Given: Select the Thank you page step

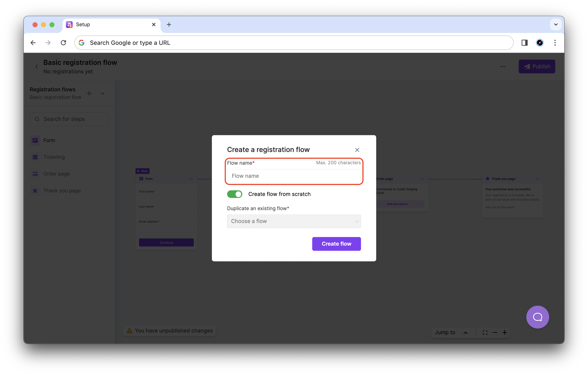Looking at the screenshot, I should click(x=62, y=191).
